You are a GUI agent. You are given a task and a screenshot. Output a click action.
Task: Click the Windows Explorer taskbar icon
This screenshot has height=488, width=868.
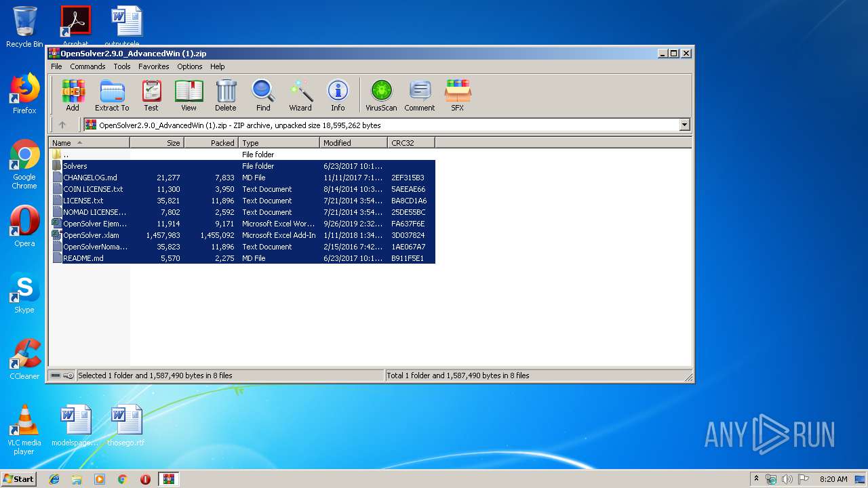[77, 479]
